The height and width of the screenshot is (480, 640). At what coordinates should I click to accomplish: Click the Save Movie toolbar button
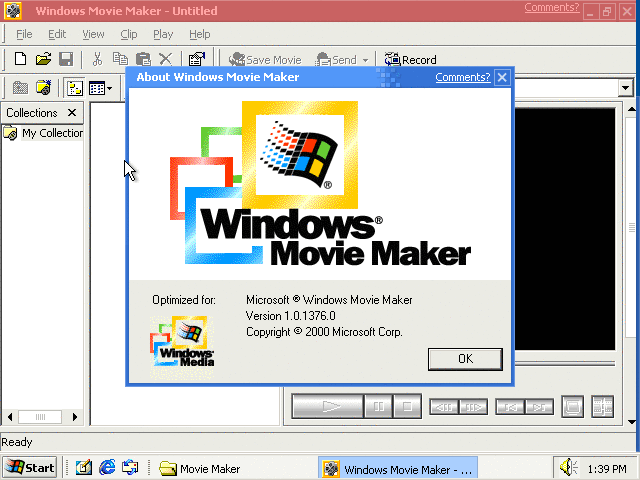(x=265, y=60)
